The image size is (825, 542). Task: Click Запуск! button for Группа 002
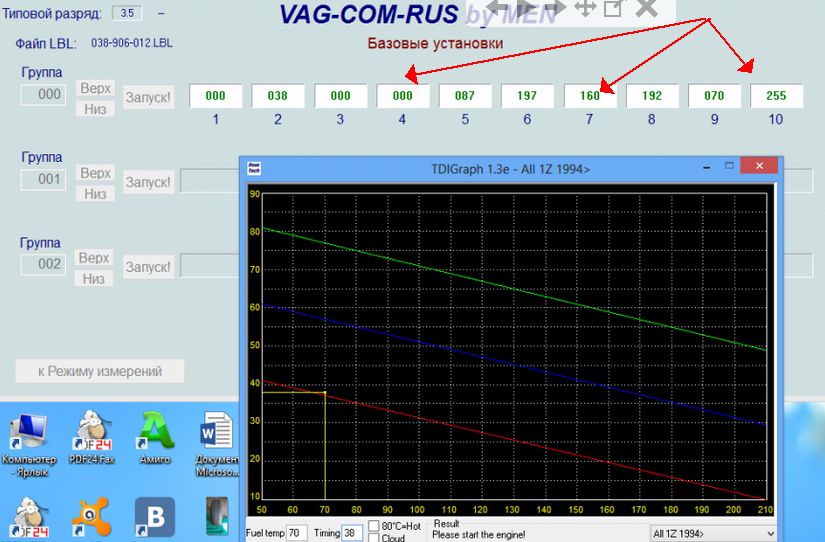pos(148,267)
